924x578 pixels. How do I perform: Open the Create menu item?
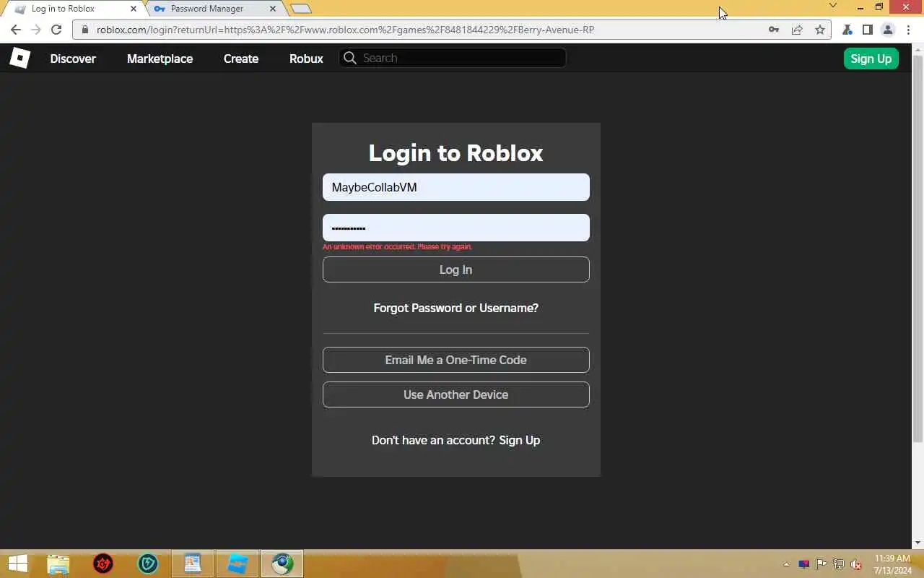241,59
